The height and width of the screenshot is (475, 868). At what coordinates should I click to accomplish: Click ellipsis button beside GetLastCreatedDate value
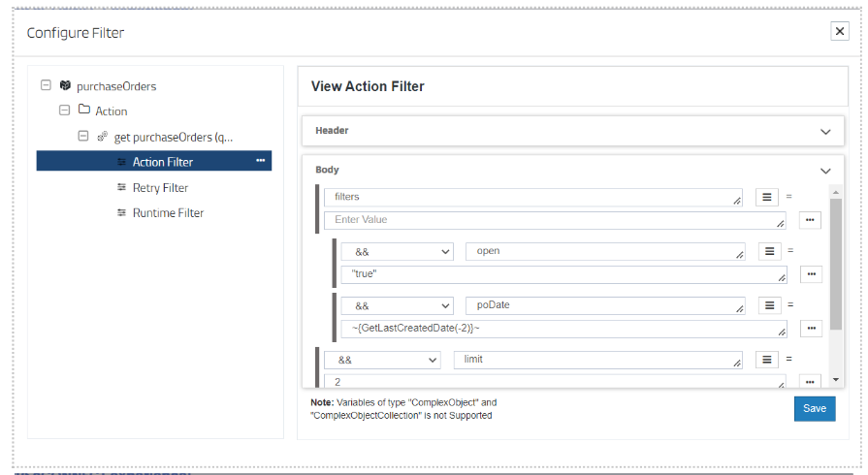[x=812, y=329]
